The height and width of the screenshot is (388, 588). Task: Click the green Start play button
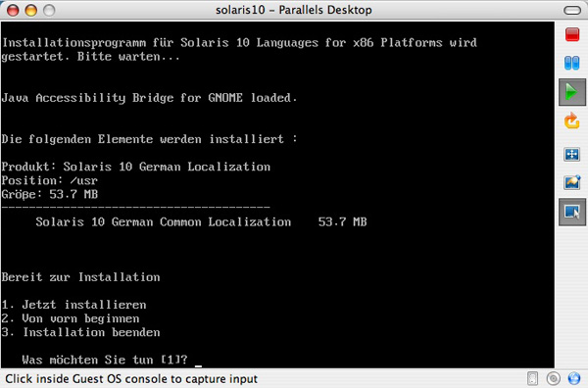572,92
